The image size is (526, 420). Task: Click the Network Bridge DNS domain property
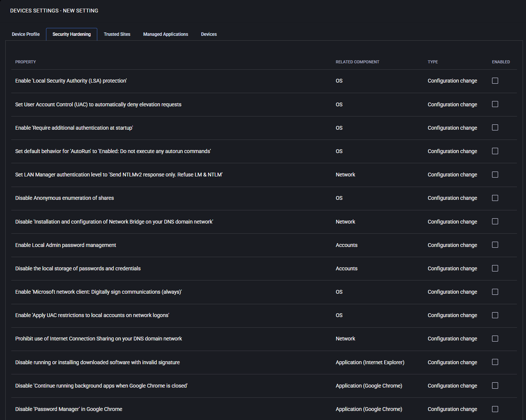tap(114, 222)
